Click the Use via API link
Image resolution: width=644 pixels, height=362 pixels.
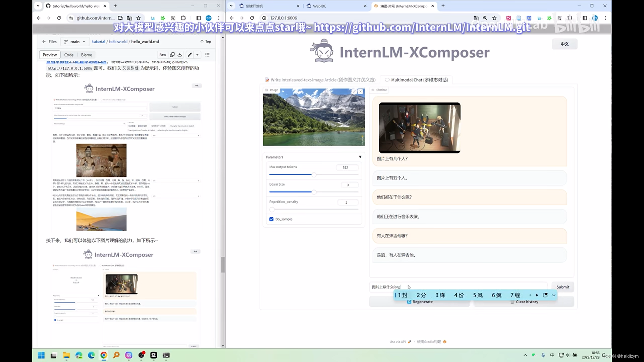pos(400,342)
